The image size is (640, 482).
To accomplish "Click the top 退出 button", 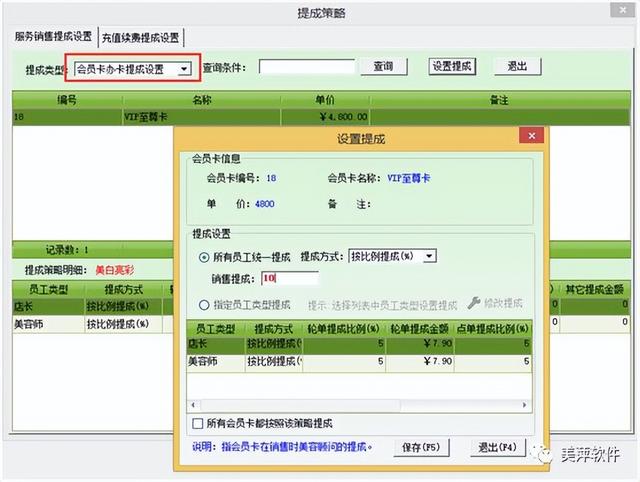I will pos(517,67).
